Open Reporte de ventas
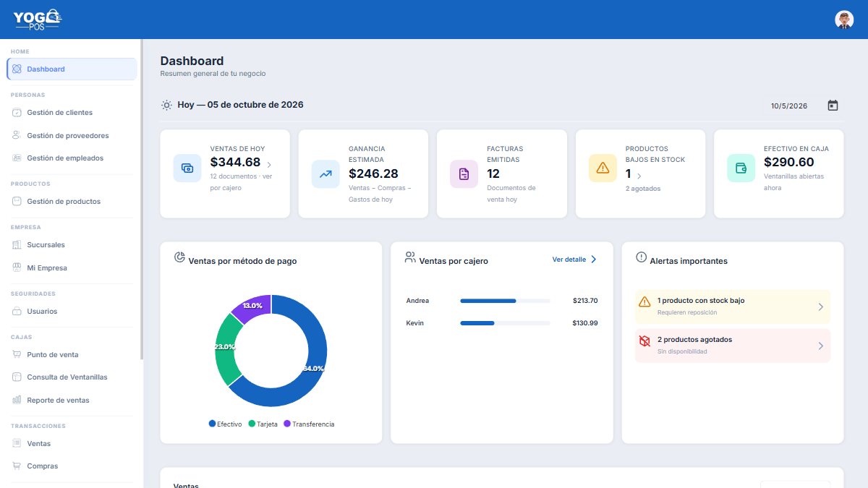 coord(72,400)
